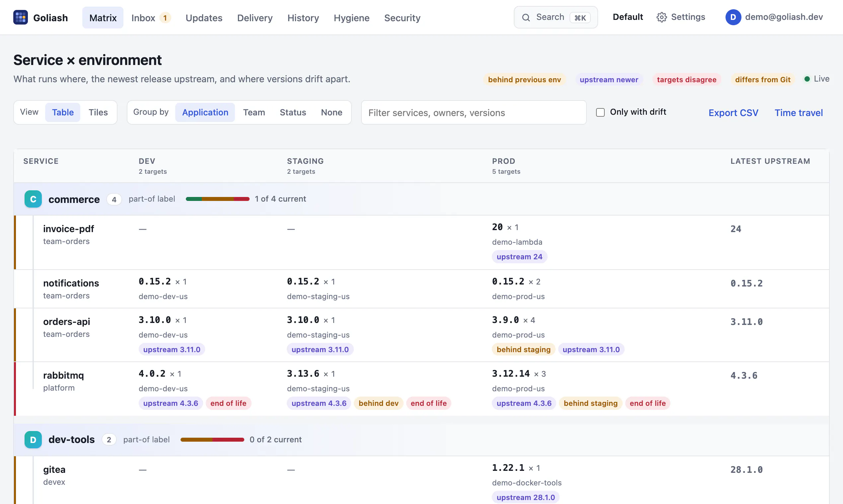This screenshot has width=843, height=504.
Task: Open Time travel
Action: (x=799, y=113)
